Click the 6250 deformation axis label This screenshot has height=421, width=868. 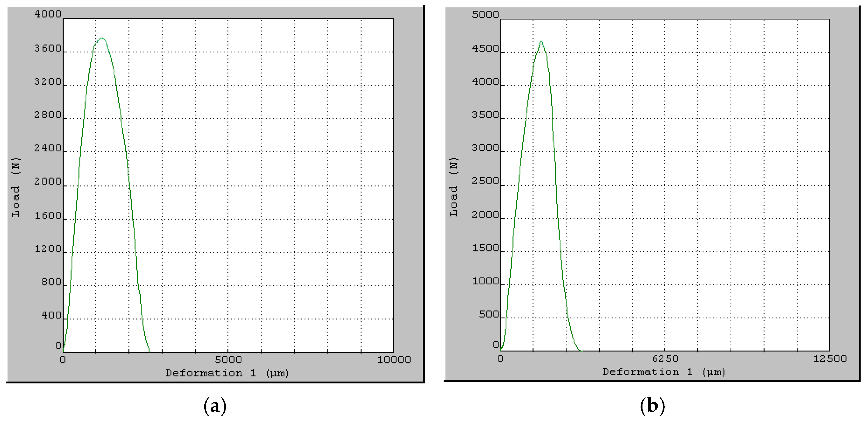click(665, 359)
